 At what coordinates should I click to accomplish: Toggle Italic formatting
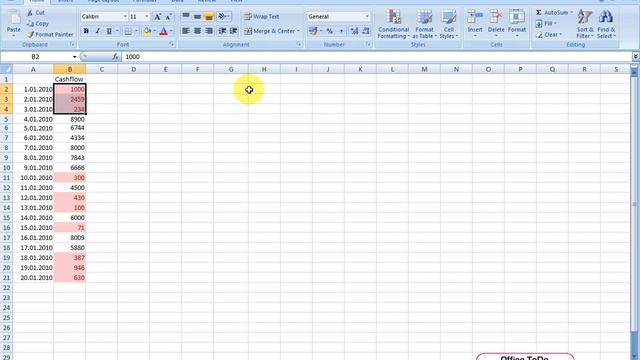(98, 31)
